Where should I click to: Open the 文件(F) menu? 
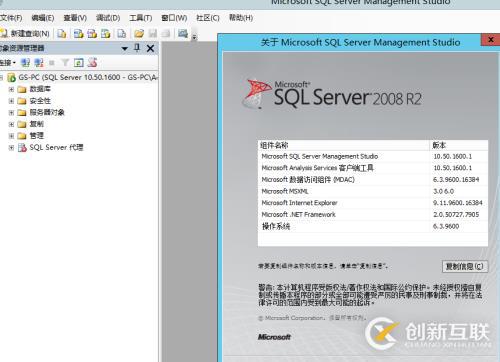(x=11, y=18)
